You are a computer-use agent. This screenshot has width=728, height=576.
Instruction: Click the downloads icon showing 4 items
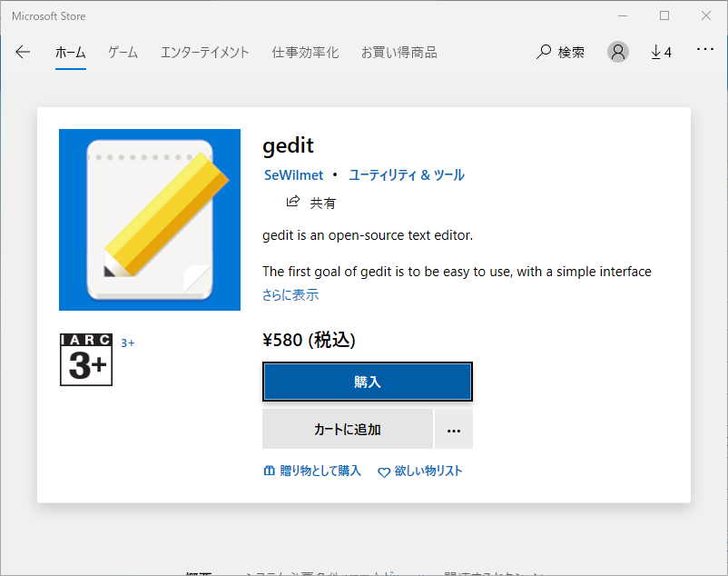click(661, 52)
